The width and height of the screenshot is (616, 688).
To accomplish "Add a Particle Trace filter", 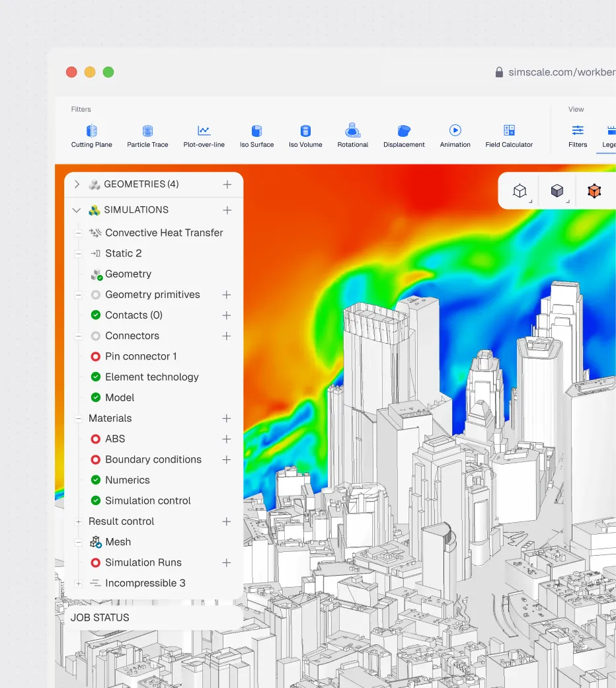I will point(147,135).
